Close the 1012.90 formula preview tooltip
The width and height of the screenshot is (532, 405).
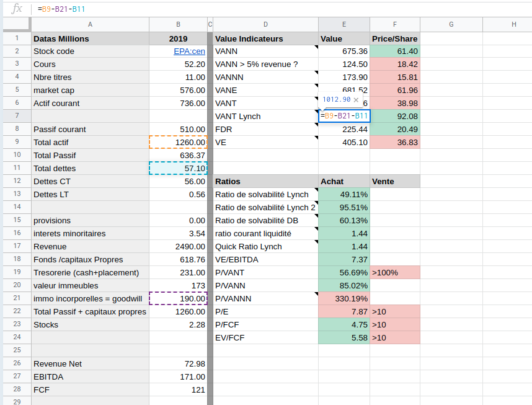pyautogui.click(x=357, y=99)
